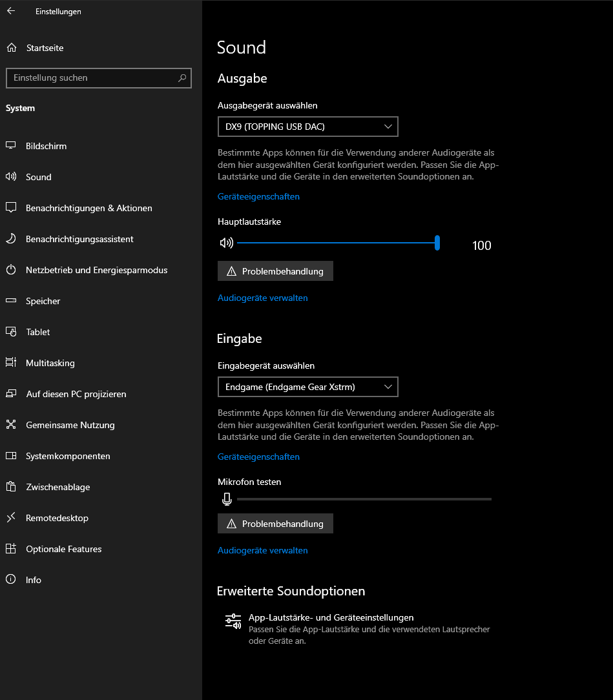Click the back arrow icon

pos(11,11)
